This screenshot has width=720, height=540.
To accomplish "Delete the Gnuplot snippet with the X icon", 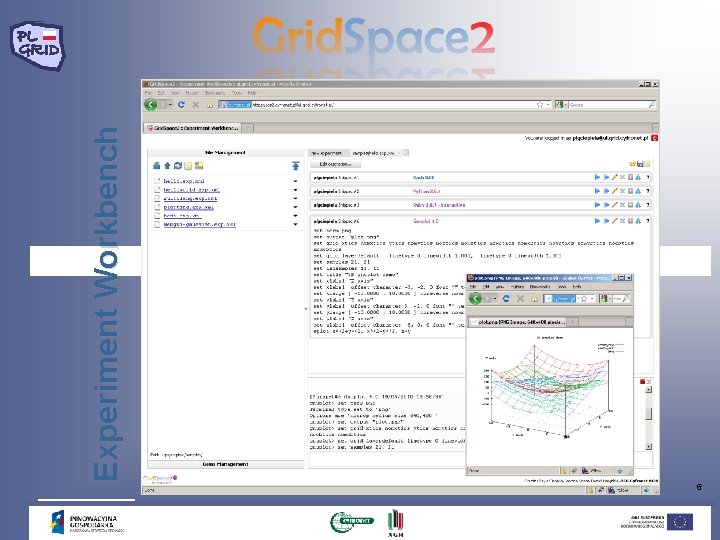I will (x=623, y=221).
